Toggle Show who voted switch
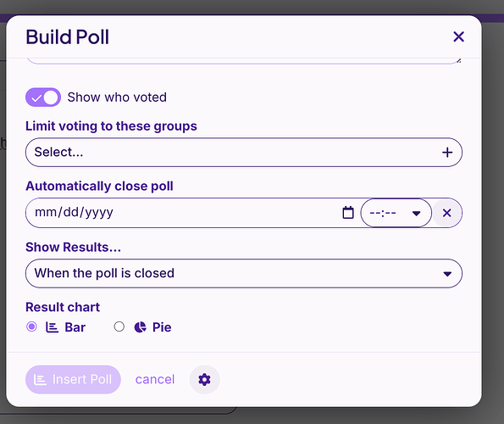 [43, 98]
